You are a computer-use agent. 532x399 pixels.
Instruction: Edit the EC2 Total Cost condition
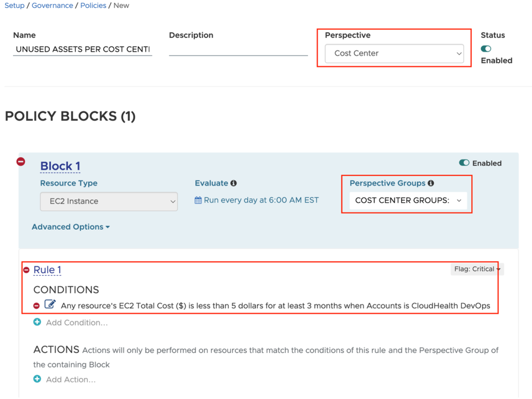(x=50, y=304)
